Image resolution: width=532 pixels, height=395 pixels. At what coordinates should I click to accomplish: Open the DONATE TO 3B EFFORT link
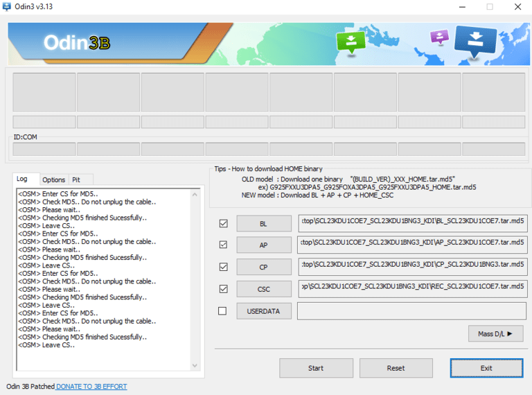(91, 387)
